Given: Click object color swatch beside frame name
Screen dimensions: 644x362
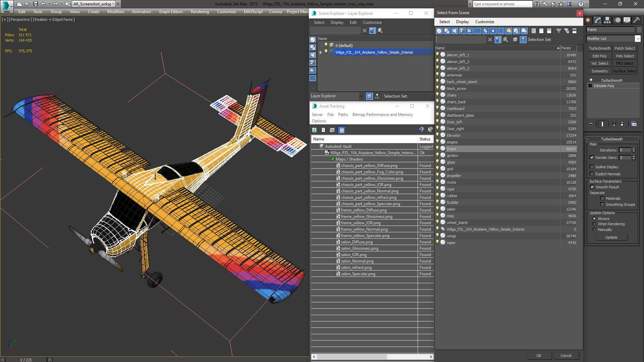Looking at the screenshot, I should click(639, 29).
